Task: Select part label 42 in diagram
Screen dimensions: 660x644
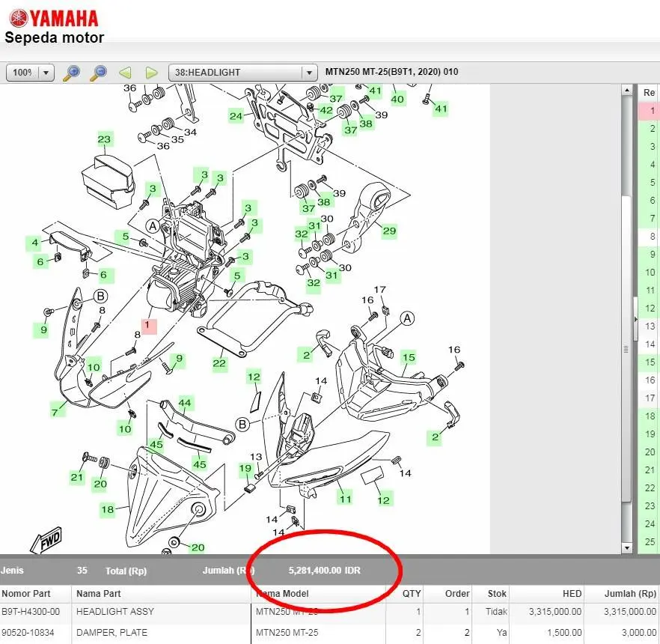Action: coord(326,110)
